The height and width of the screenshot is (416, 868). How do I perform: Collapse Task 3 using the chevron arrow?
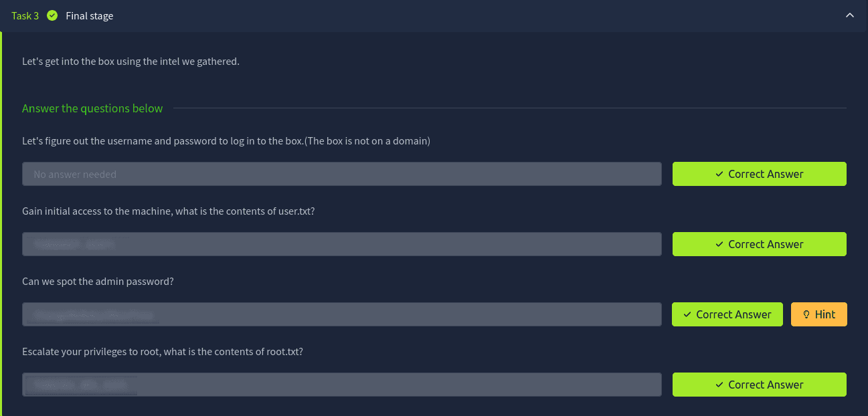pos(850,15)
